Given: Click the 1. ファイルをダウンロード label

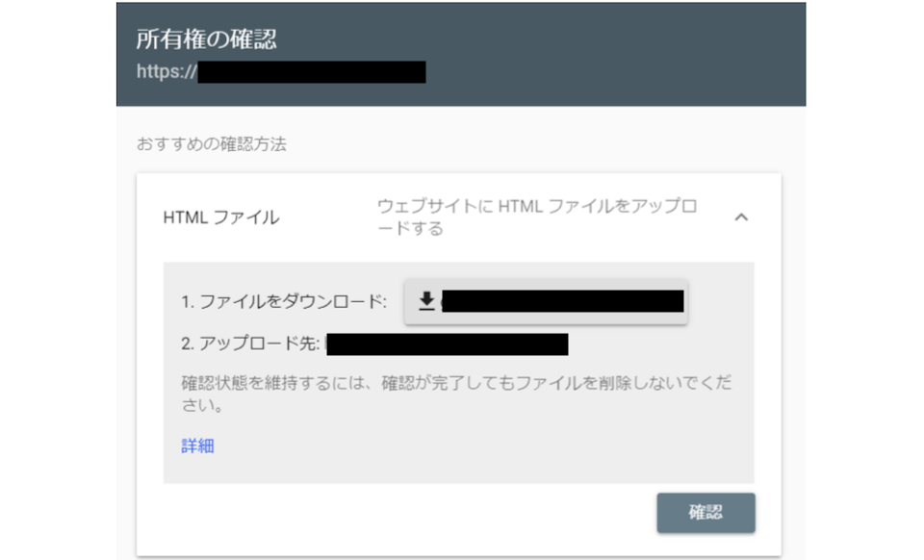Looking at the screenshot, I should [284, 301].
